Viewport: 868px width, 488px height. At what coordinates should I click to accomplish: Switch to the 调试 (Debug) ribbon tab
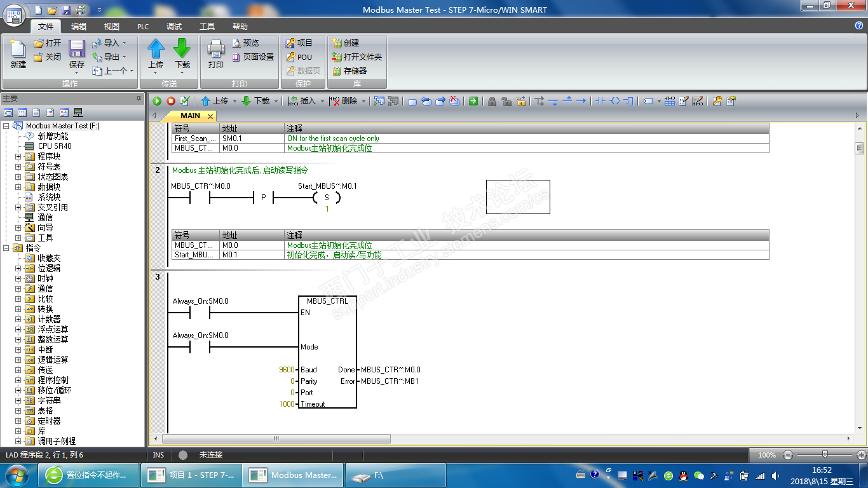[174, 27]
